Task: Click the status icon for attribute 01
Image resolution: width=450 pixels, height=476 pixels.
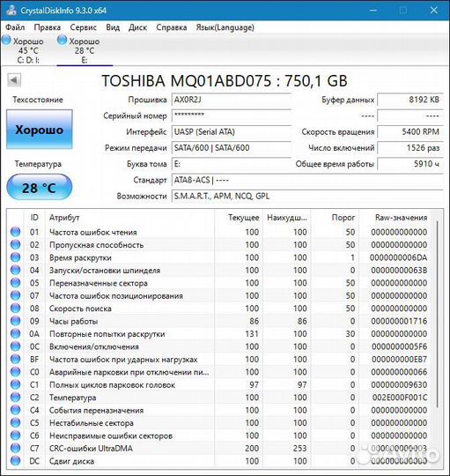Action: (16, 232)
